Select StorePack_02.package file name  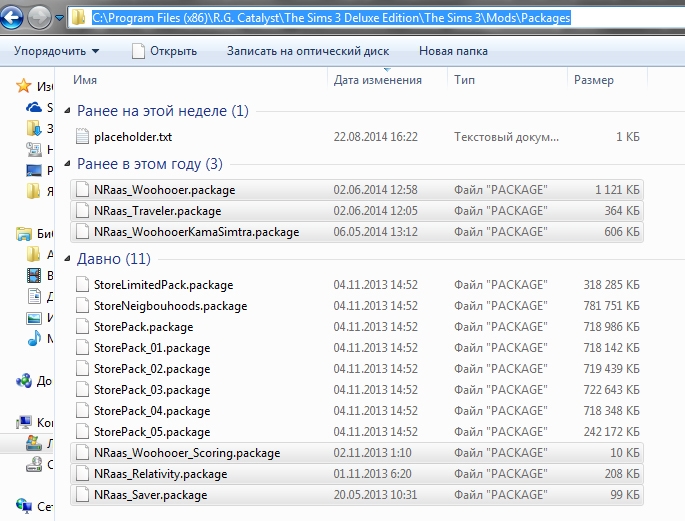pyautogui.click(x=152, y=369)
